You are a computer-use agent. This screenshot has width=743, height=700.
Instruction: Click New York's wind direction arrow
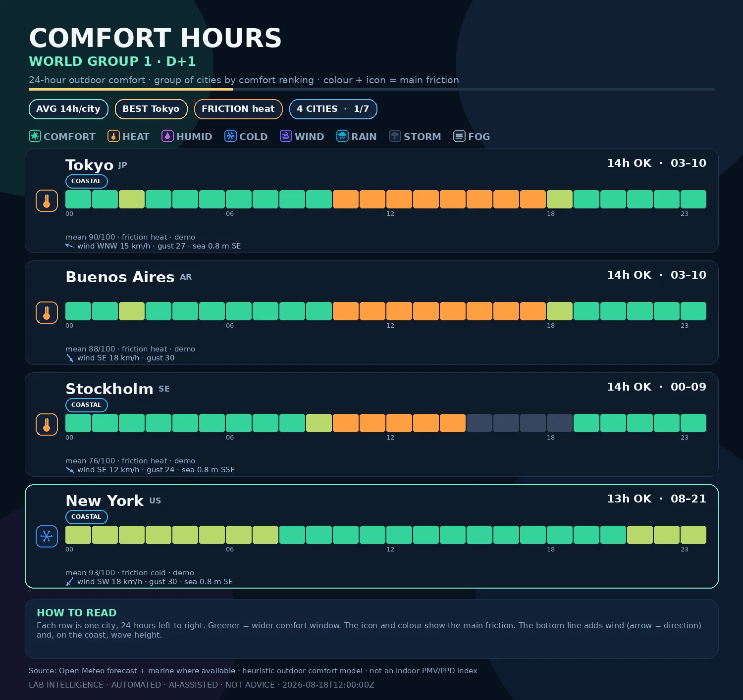point(70,582)
